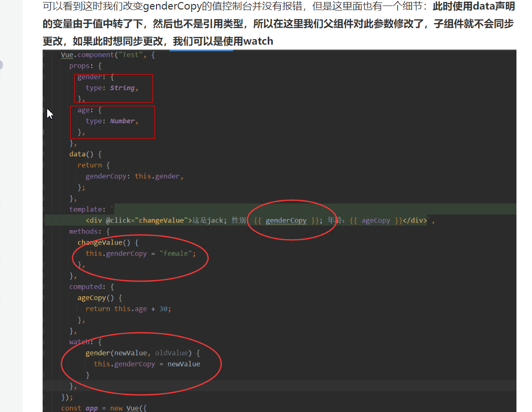
Task: Click the this.genderCopy = "female"; line
Action: [140, 254]
